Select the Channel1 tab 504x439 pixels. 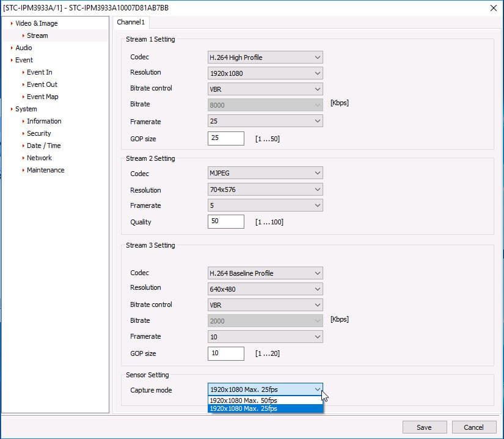131,22
